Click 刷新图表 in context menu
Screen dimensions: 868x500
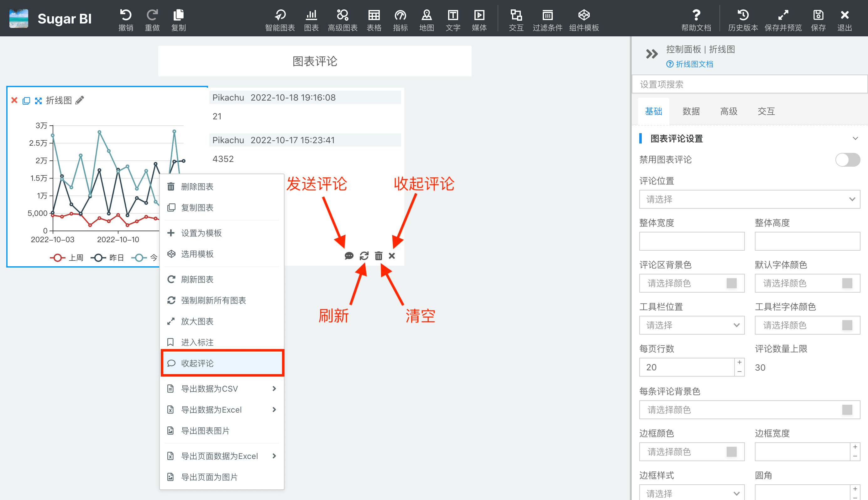[x=197, y=279]
